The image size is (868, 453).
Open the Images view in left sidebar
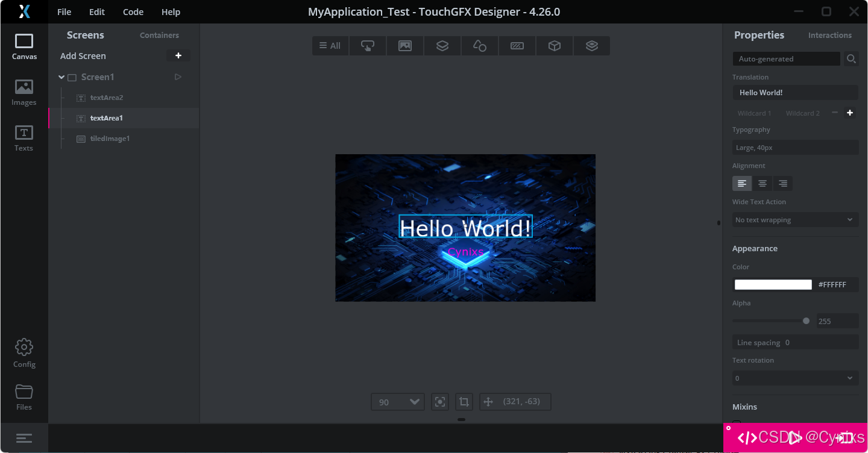(x=24, y=93)
